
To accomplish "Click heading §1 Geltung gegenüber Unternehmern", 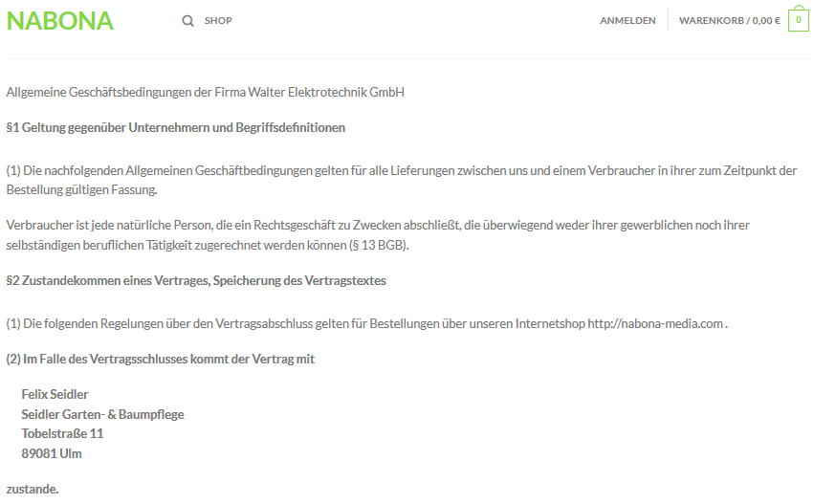I will [x=175, y=128].
